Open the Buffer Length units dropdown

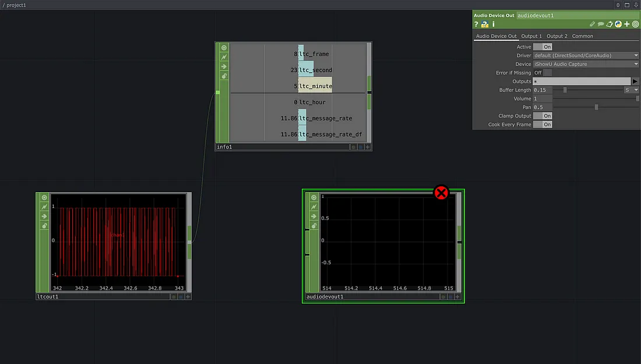631,90
